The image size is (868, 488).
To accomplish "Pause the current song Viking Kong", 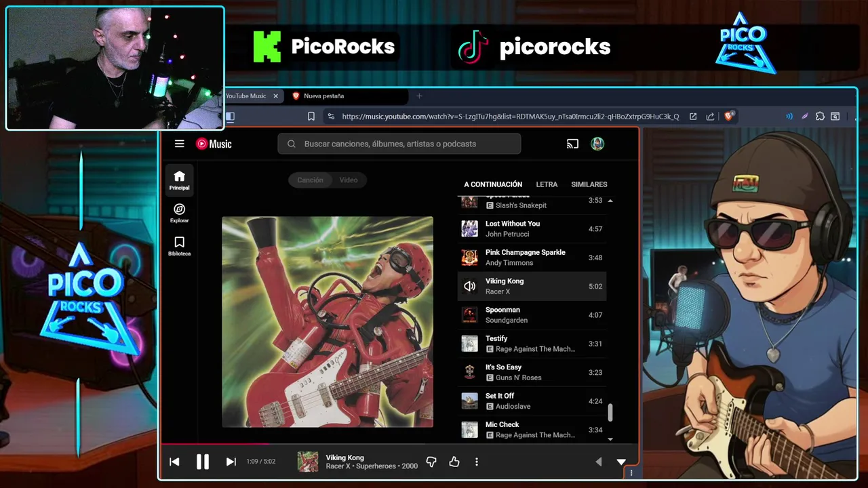I will (203, 462).
